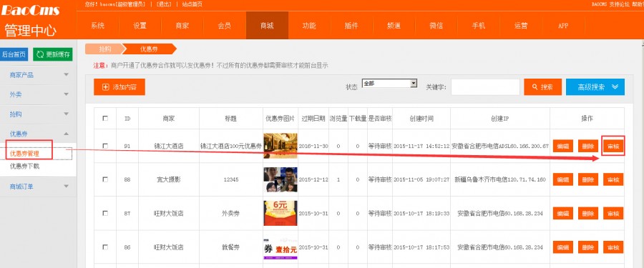
Task: Click the 站点首页 link
Action: tap(192, 4)
